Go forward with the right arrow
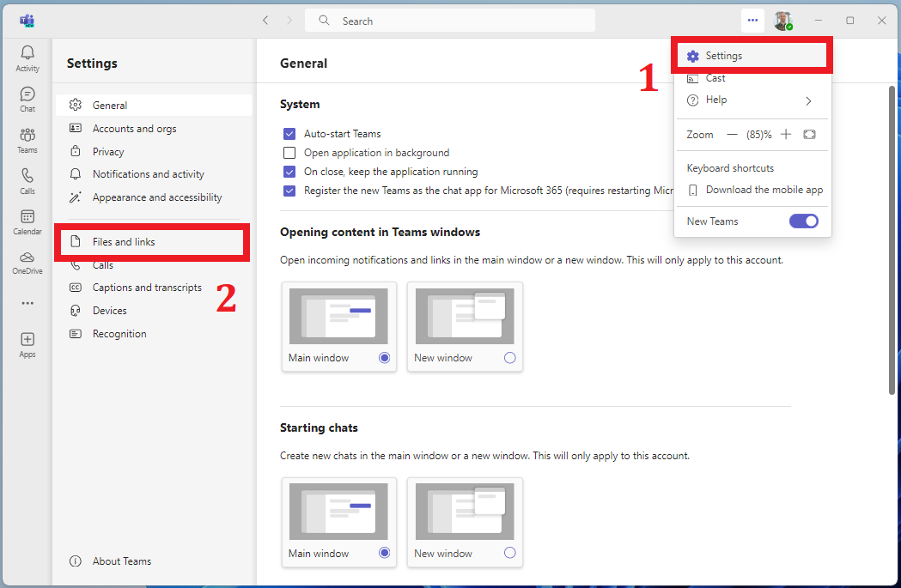Screen dimensions: 901x588 (x=289, y=21)
